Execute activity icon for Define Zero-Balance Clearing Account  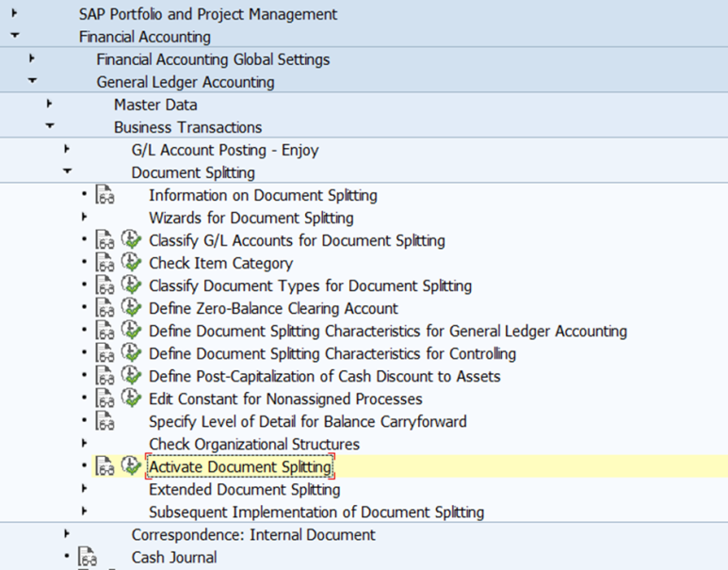132,308
